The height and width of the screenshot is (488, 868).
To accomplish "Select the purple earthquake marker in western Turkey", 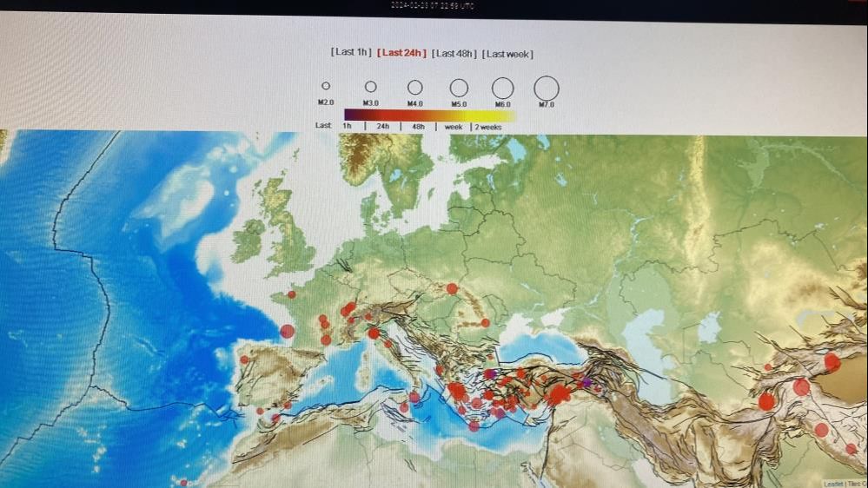I will [x=490, y=373].
